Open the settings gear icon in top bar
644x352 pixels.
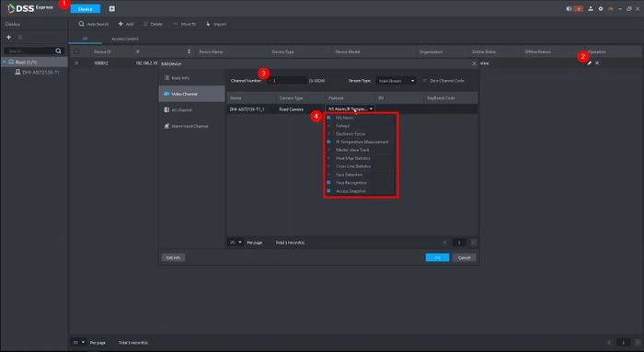pyautogui.click(x=601, y=8)
